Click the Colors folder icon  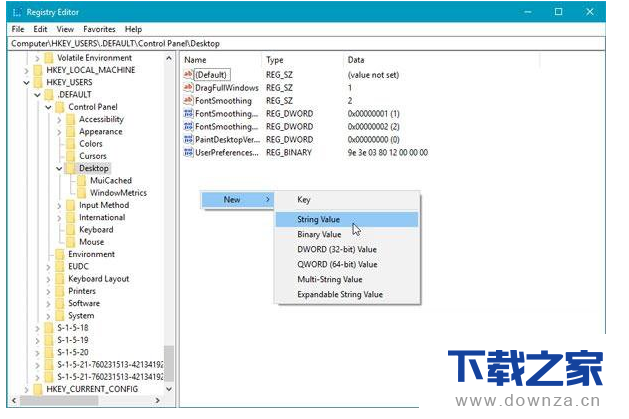coord(71,144)
